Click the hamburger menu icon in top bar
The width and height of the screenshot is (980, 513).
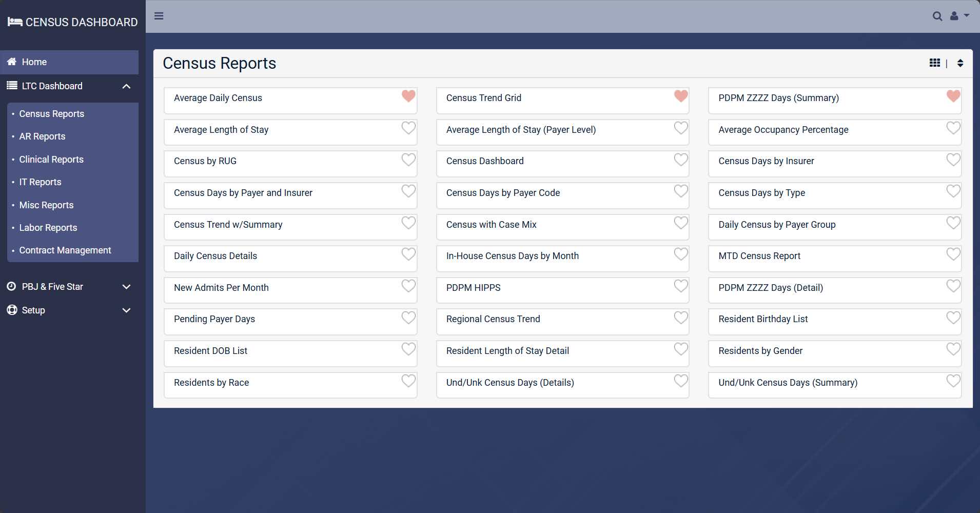pos(159,16)
